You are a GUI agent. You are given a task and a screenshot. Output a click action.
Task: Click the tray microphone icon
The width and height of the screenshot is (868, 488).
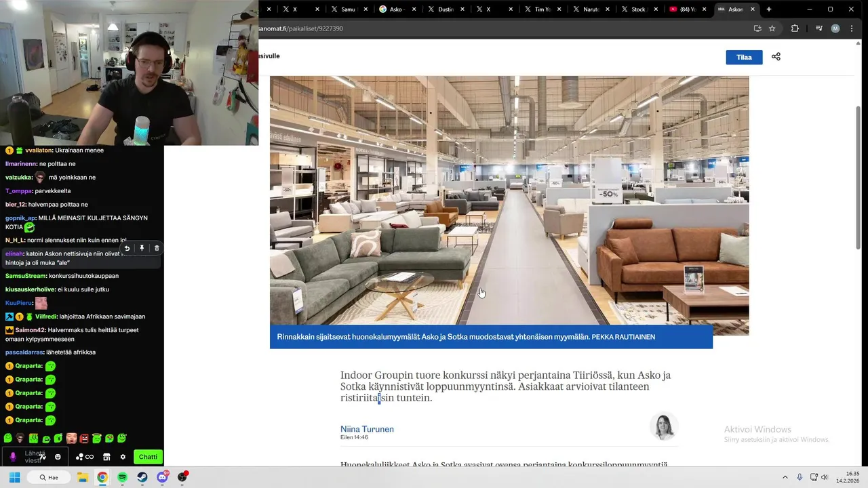800,477
